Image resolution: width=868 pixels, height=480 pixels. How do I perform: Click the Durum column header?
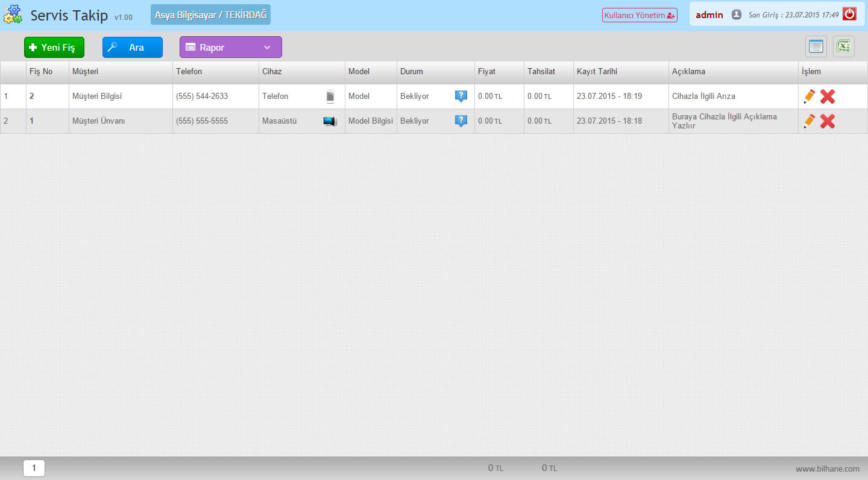pyautogui.click(x=412, y=71)
